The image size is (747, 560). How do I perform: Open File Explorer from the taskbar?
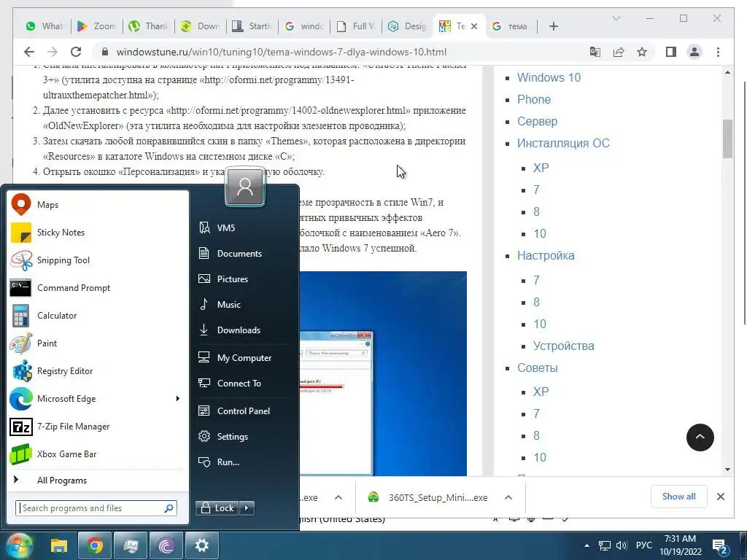[59, 545]
